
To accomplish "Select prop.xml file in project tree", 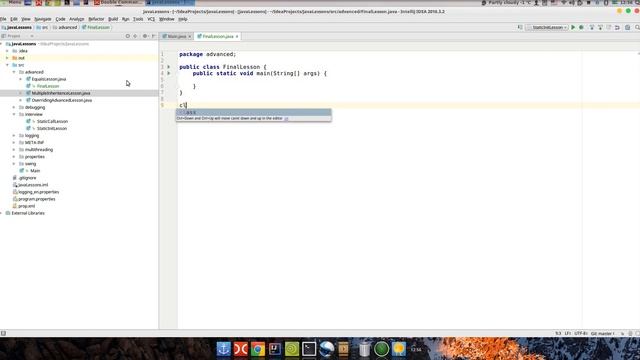I will click(x=26, y=206).
